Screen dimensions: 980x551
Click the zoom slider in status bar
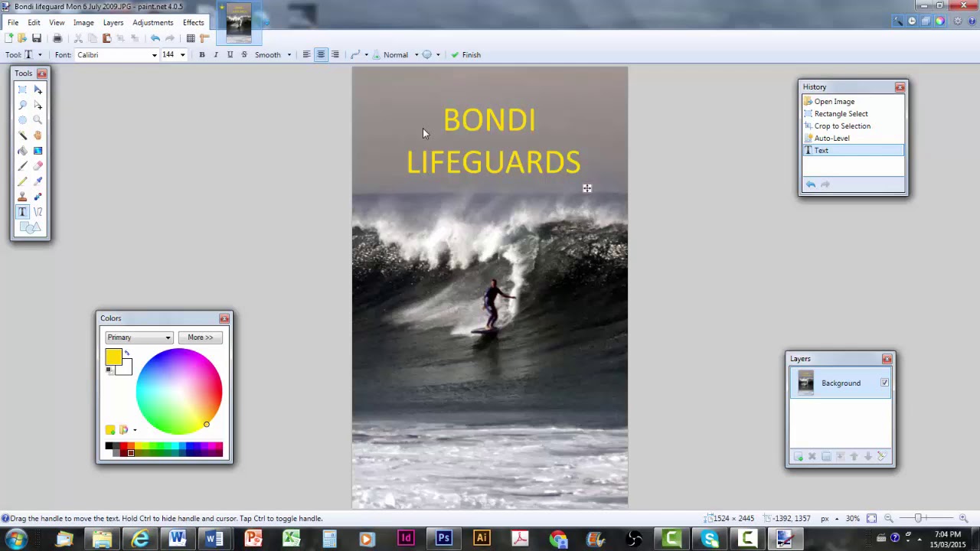(x=918, y=519)
